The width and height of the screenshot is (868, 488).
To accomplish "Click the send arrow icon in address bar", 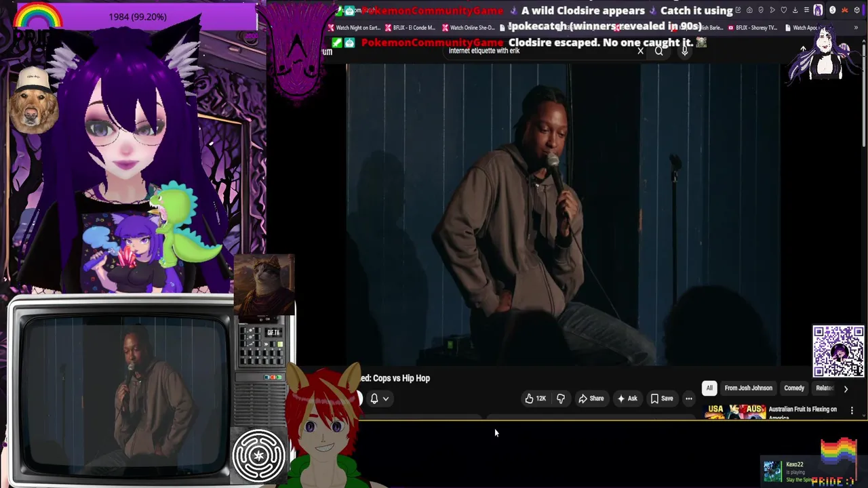I will (x=772, y=10).
